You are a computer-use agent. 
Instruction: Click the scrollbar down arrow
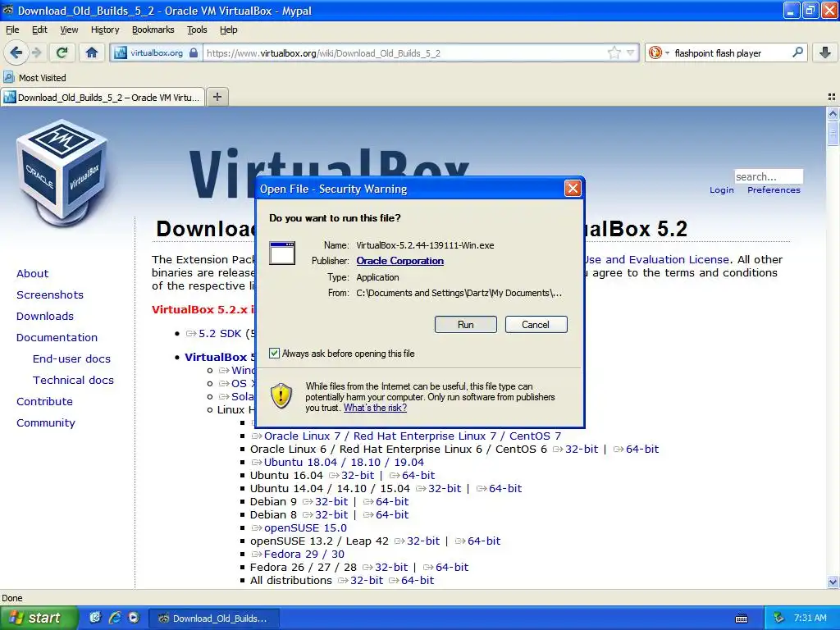pos(833,582)
